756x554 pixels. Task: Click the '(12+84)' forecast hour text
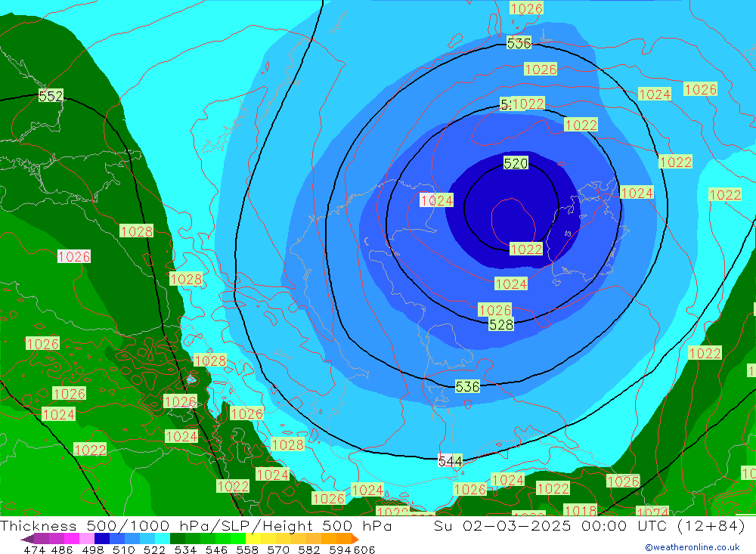pyautogui.click(x=711, y=525)
